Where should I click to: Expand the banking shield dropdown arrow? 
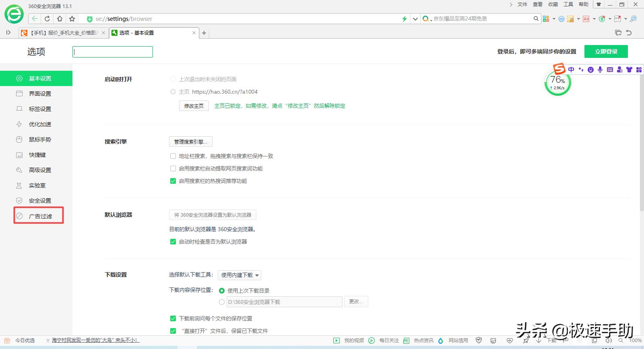[x=610, y=19]
